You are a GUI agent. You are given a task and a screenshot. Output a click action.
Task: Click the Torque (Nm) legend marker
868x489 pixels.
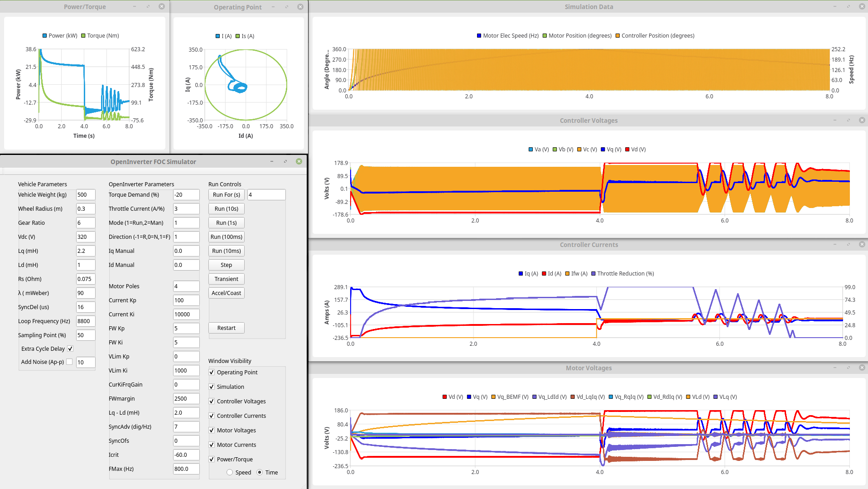pyautogui.click(x=83, y=36)
